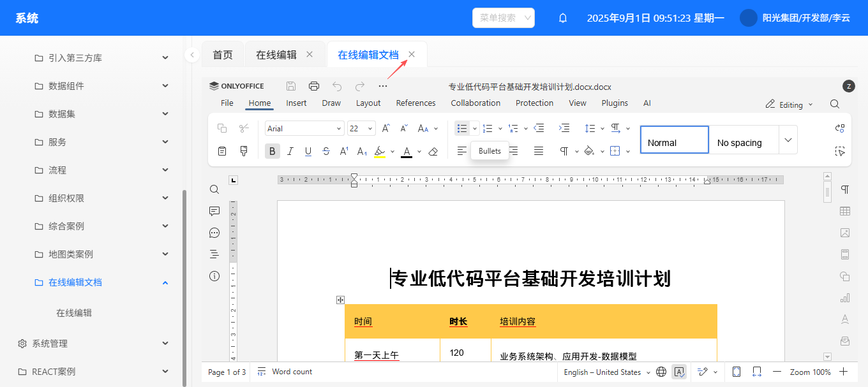Click the notification bell icon
This screenshot has width=868, height=387.
pyautogui.click(x=563, y=18)
